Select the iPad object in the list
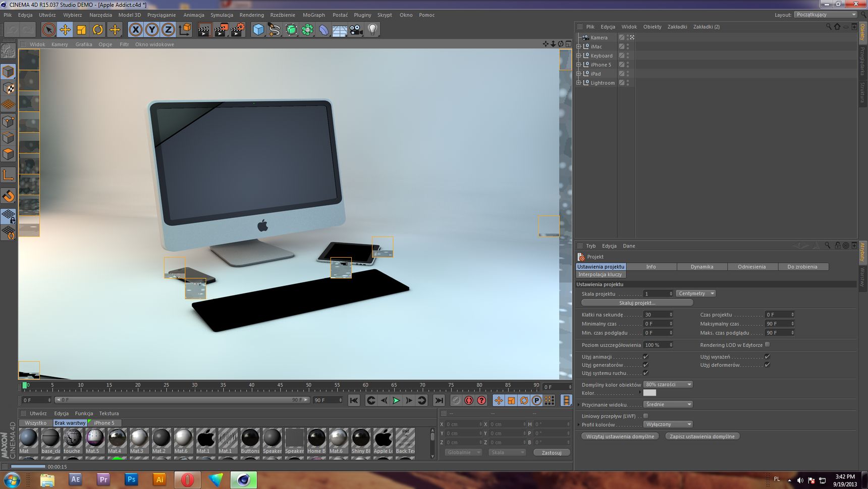 [x=595, y=74]
